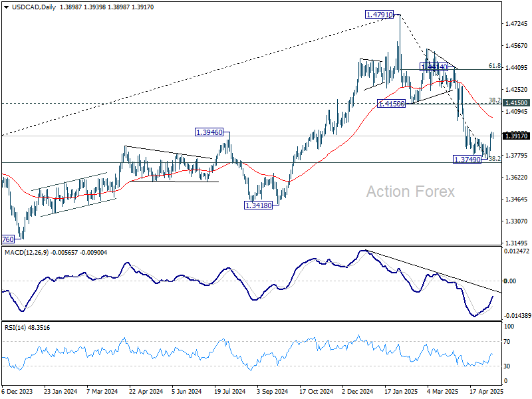Click the RSI 70 level label
This screenshot has width=532, height=399.
click(x=507, y=342)
